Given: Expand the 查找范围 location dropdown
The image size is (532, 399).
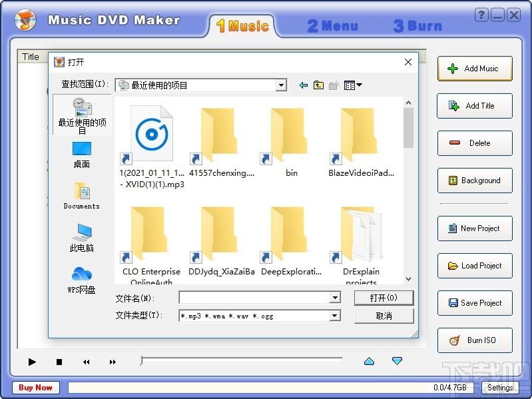Looking at the screenshot, I should pos(281,85).
